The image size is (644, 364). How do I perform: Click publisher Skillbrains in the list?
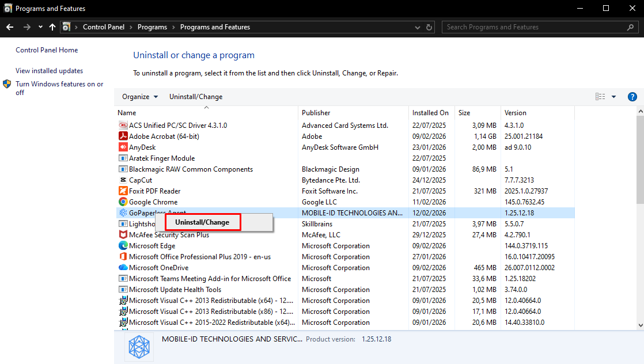pyautogui.click(x=317, y=224)
